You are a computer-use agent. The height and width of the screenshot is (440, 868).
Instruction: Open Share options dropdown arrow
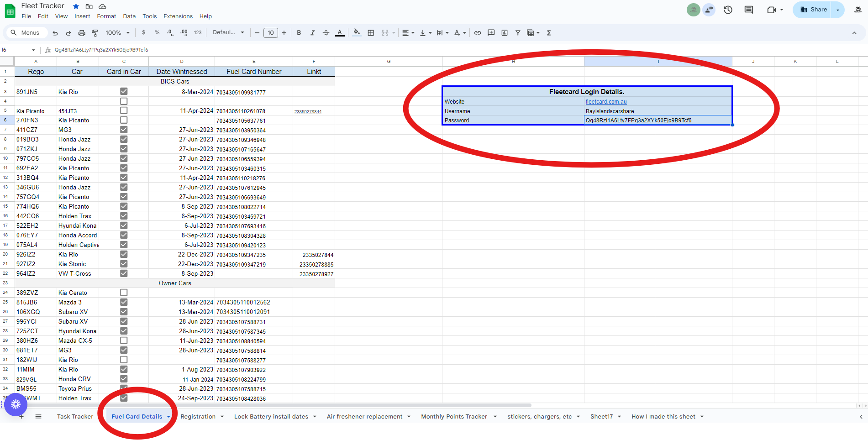pyautogui.click(x=838, y=10)
